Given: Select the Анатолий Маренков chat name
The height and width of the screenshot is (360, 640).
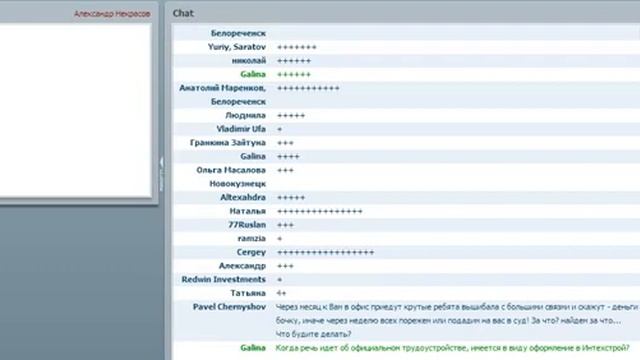Looking at the screenshot, I should pyautogui.click(x=222, y=88).
